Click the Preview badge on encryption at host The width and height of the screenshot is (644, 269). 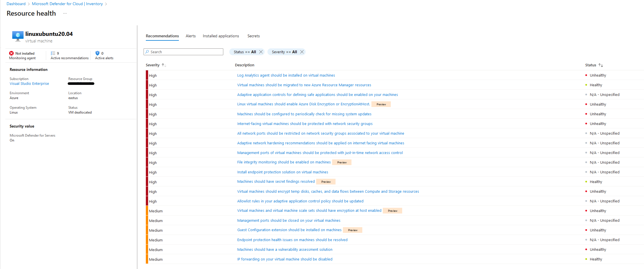[392, 211]
